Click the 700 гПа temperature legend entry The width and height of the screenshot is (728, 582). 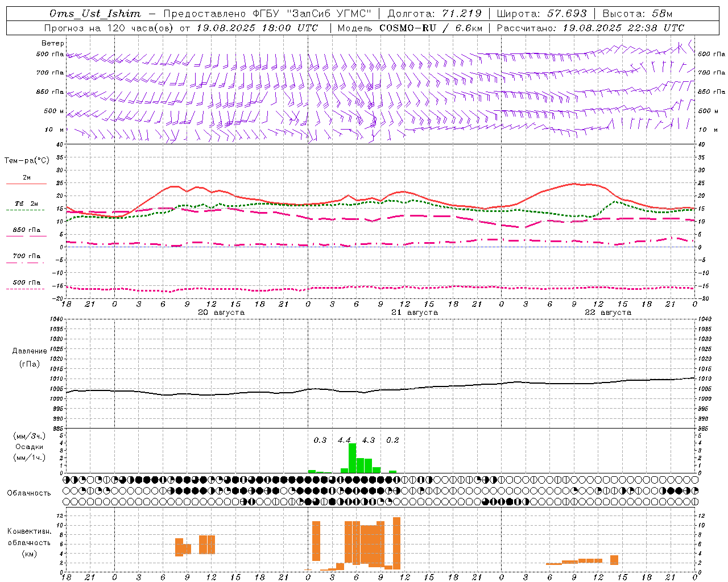point(27,256)
